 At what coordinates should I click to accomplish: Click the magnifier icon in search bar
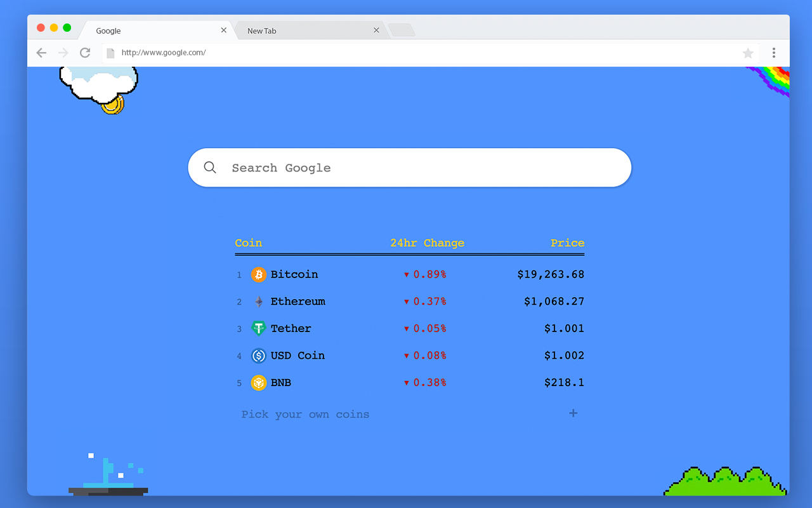[x=210, y=168]
